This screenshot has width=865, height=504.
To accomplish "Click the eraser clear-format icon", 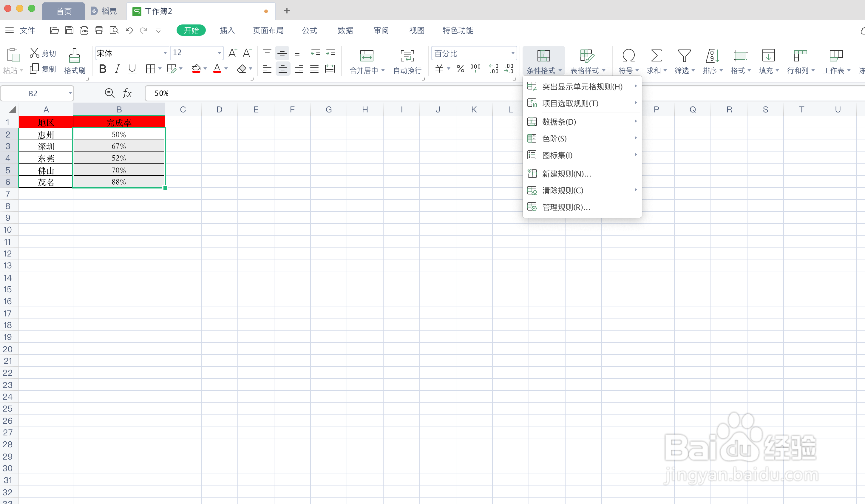I will tap(242, 69).
